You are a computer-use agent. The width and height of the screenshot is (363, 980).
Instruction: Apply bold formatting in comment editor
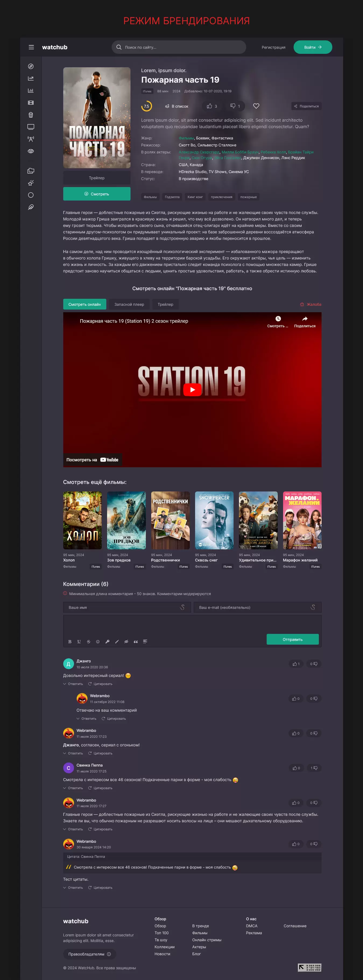(x=70, y=641)
